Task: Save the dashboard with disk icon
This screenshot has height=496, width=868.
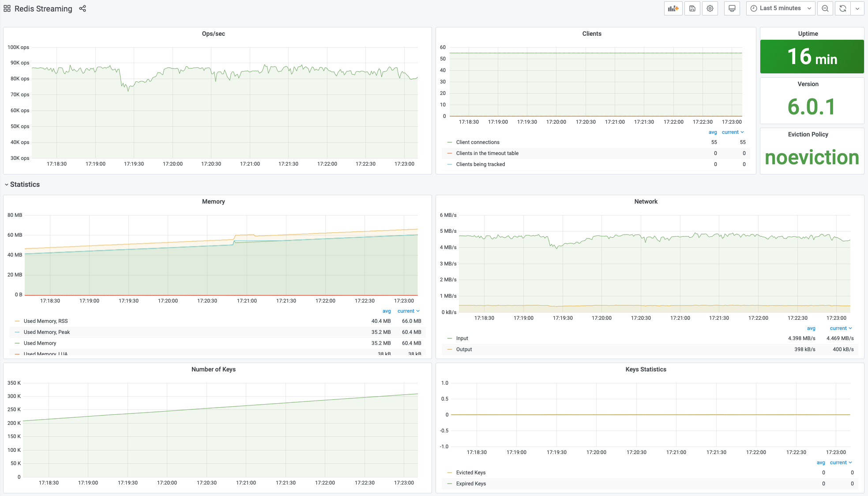Action: point(692,8)
